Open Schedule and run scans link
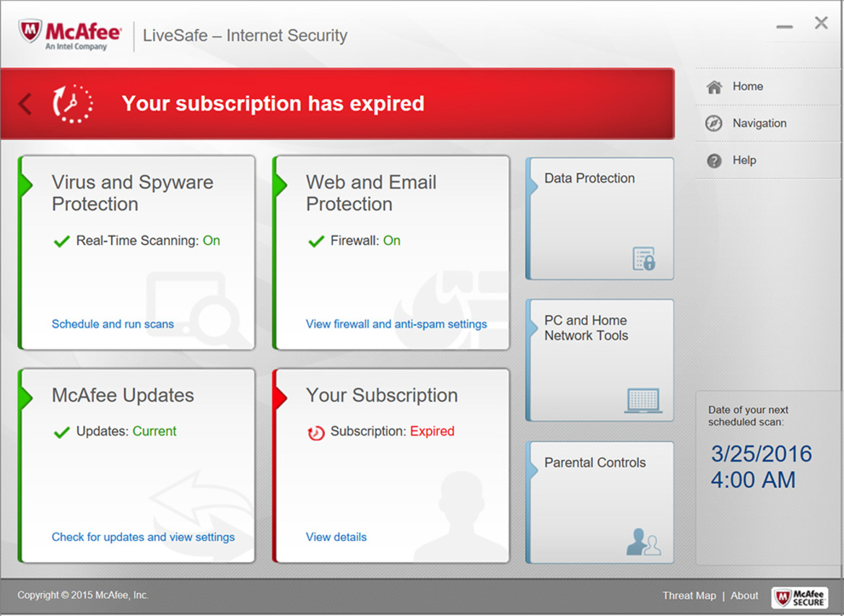The width and height of the screenshot is (844, 616). coord(113,324)
